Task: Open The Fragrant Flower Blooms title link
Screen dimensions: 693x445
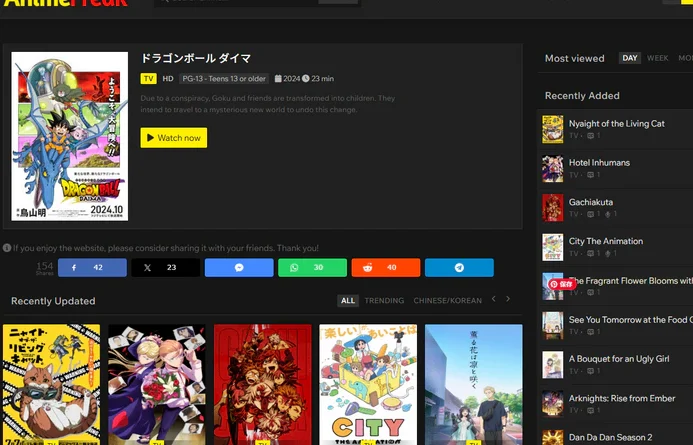Action: coord(631,281)
